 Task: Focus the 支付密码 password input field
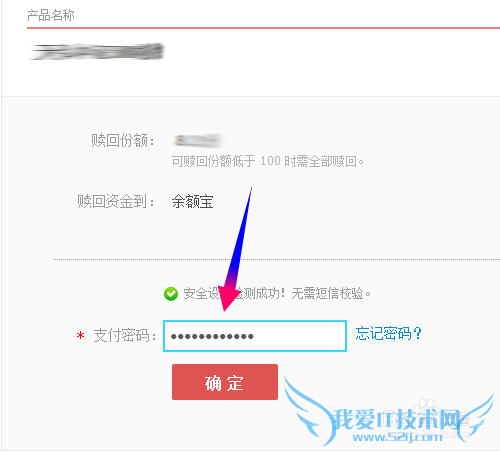coord(255,336)
